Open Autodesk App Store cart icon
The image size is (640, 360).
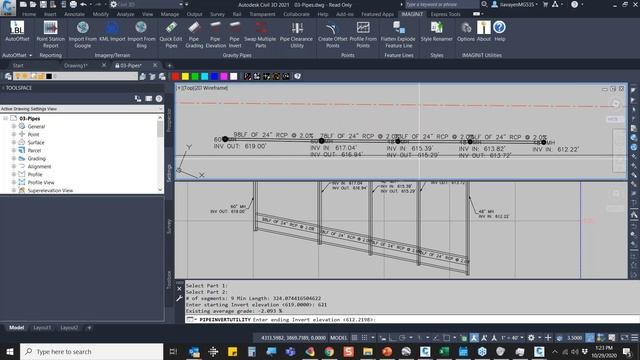tap(545, 4)
